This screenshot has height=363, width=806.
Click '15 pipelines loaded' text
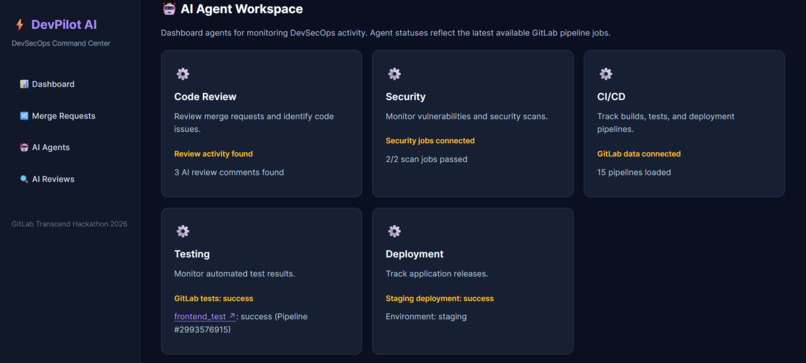[x=634, y=172]
